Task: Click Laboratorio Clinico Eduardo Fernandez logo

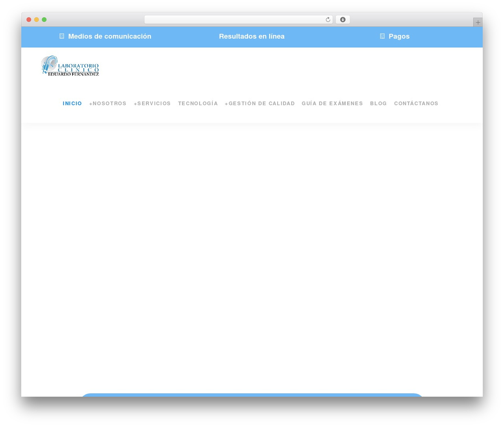Action: pyautogui.click(x=70, y=66)
